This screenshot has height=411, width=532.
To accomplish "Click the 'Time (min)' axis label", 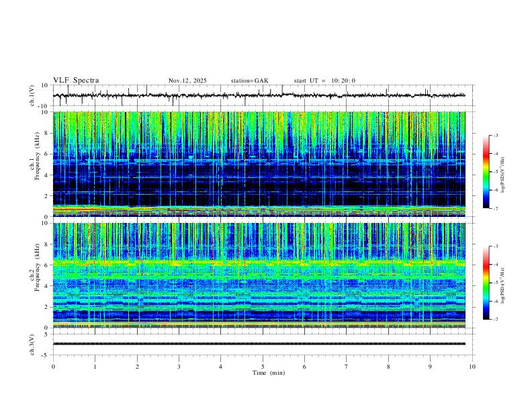I will point(269,373).
